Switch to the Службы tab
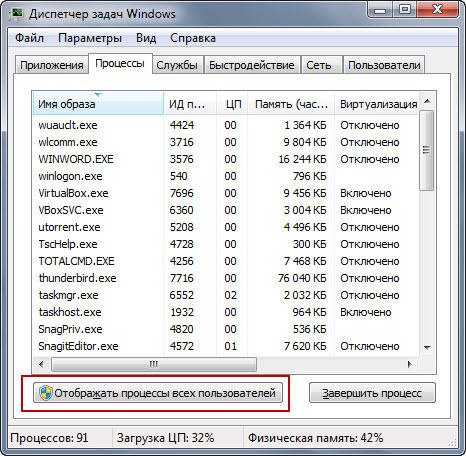This screenshot has width=466, height=456. 177,65
